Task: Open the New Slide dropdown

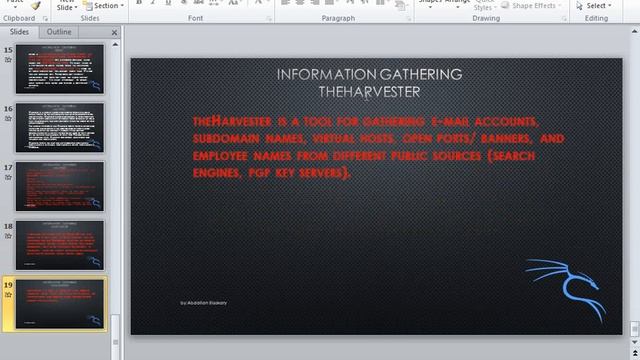Action: click(67, 6)
